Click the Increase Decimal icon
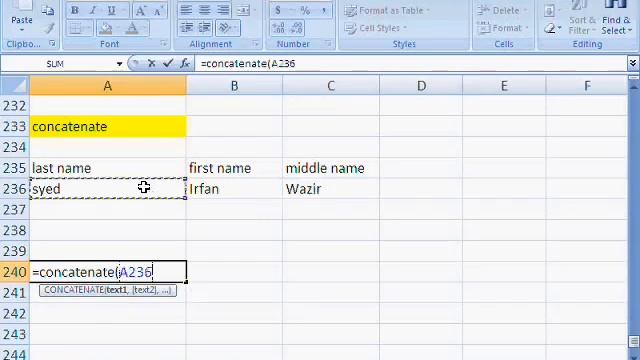This screenshot has width=640, height=360. pyautogui.click(x=278, y=28)
